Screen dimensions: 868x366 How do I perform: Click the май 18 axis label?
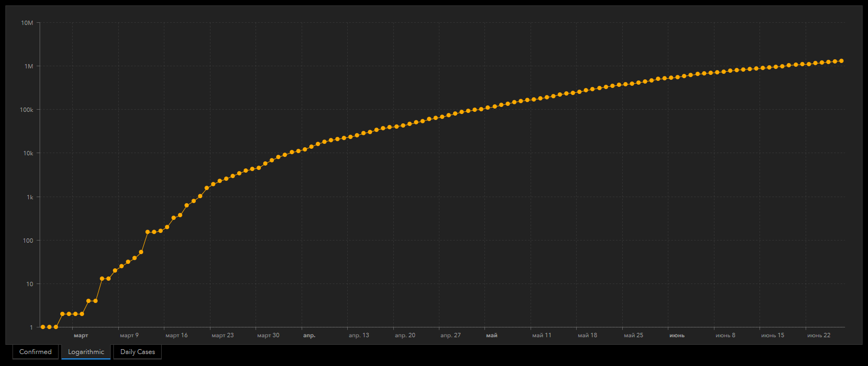587,336
